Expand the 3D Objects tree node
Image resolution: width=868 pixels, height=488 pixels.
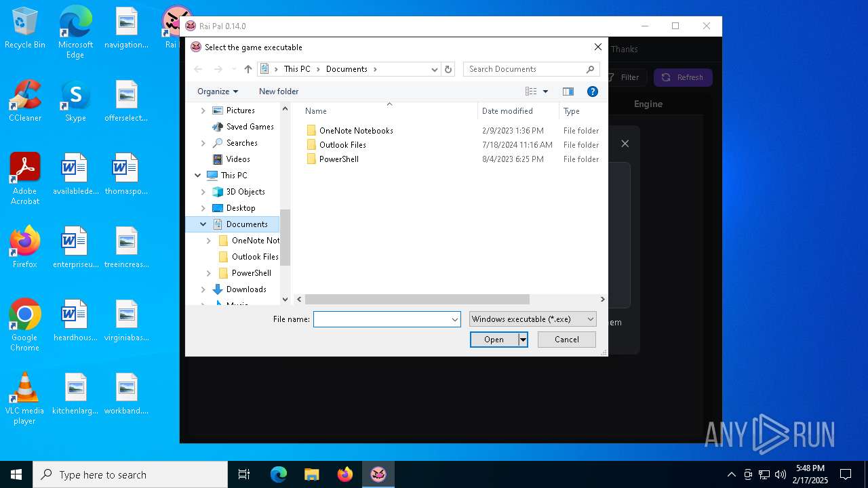click(x=203, y=192)
